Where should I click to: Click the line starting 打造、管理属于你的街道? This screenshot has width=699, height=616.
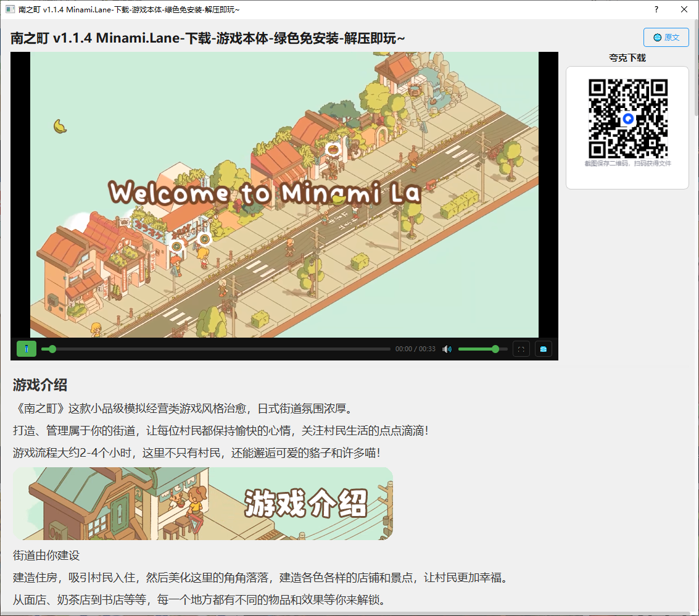click(x=221, y=430)
